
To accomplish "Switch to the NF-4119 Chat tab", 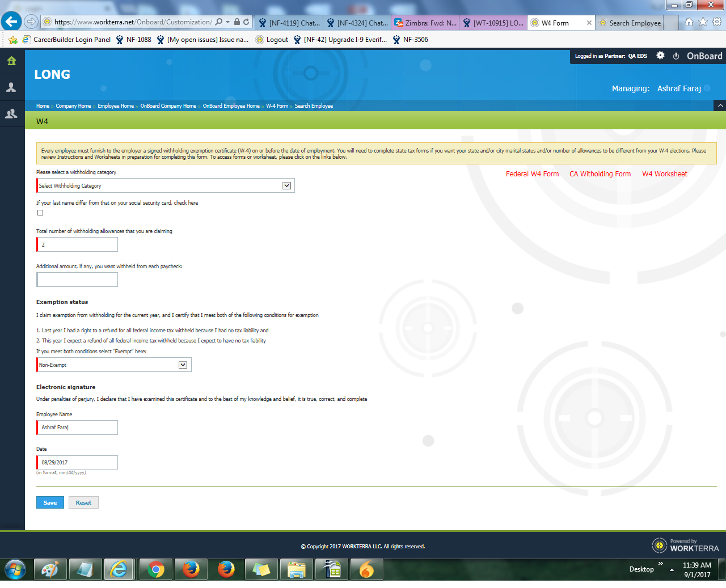I will click(x=289, y=23).
